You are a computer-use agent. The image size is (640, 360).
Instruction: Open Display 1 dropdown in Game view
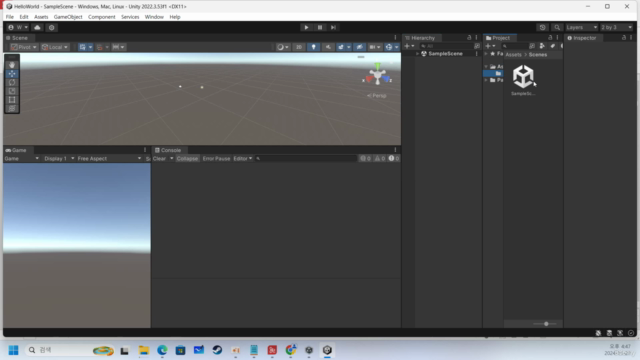59,158
